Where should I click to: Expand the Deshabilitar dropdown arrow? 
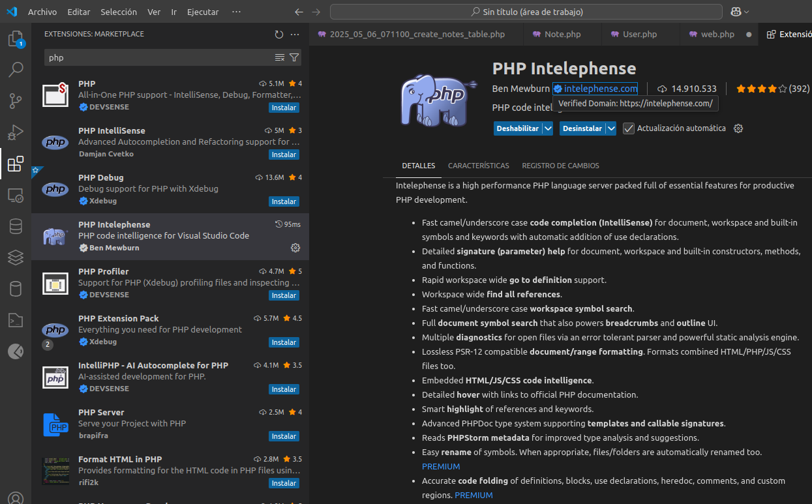[x=548, y=128]
